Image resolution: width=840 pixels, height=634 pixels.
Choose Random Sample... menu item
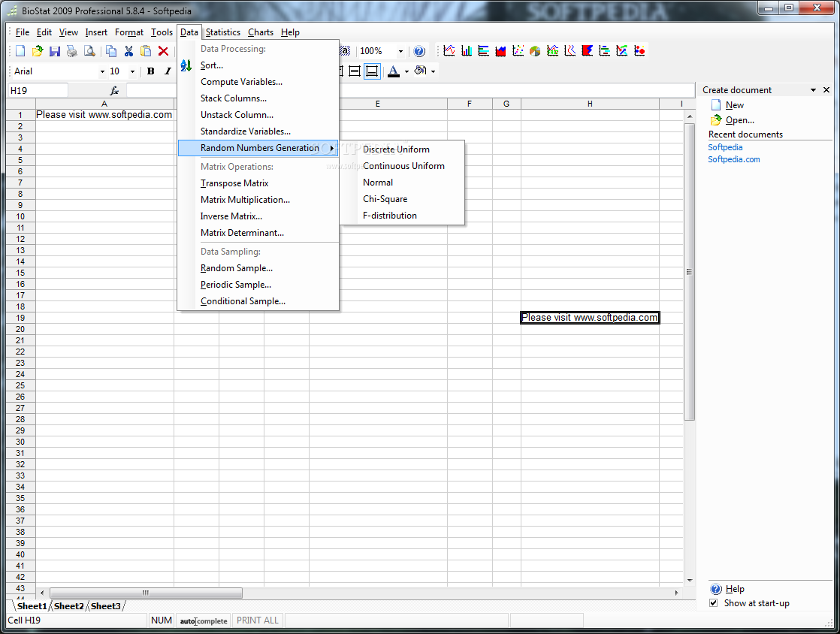(258, 268)
